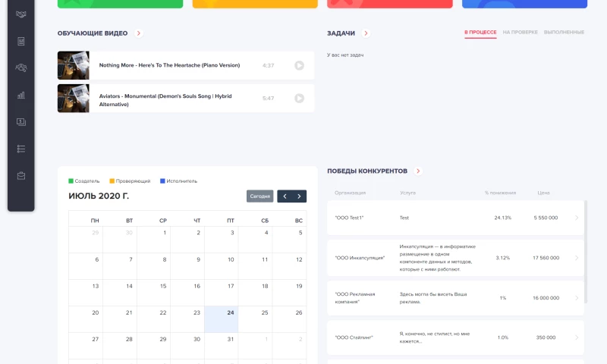Click the У вас нет задач message
Viewport: 607px width, 364px height.
tap(345, 55)
